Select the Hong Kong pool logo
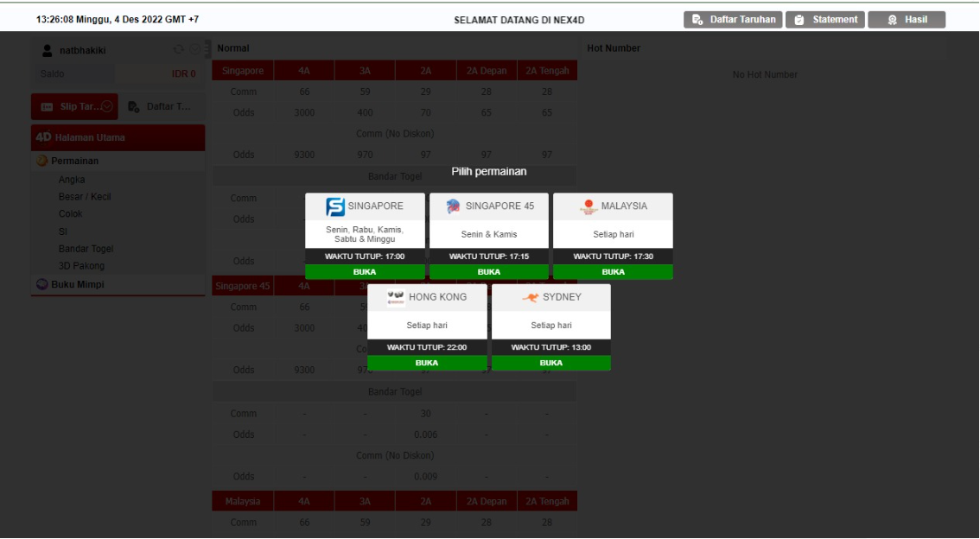The width and height of the screenshot is (980, 539). click(396, 297)
